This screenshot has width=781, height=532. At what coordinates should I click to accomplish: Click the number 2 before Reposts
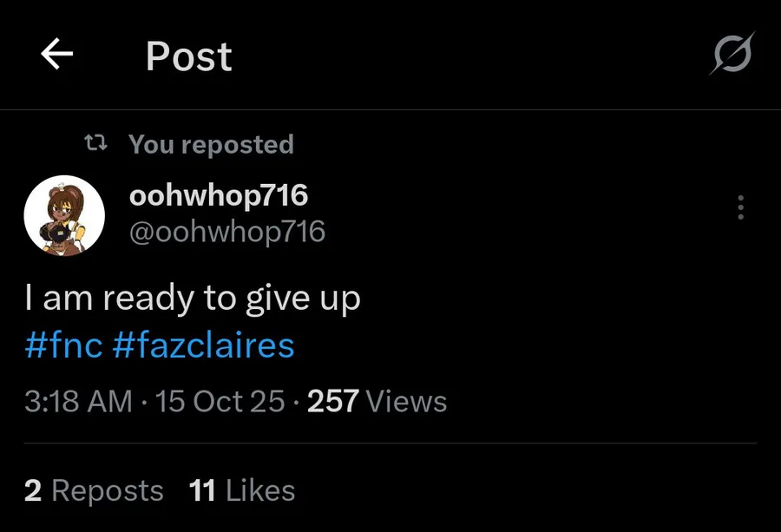point(33,491)
